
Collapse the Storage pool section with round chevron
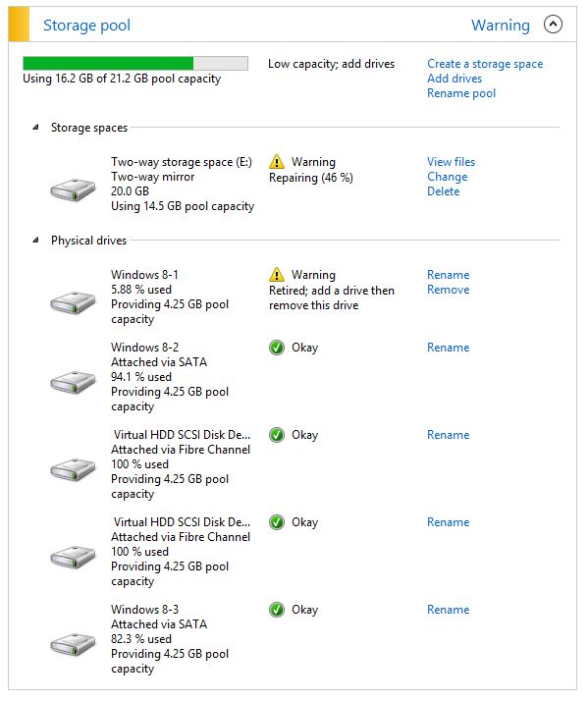(x=553, y=25)
